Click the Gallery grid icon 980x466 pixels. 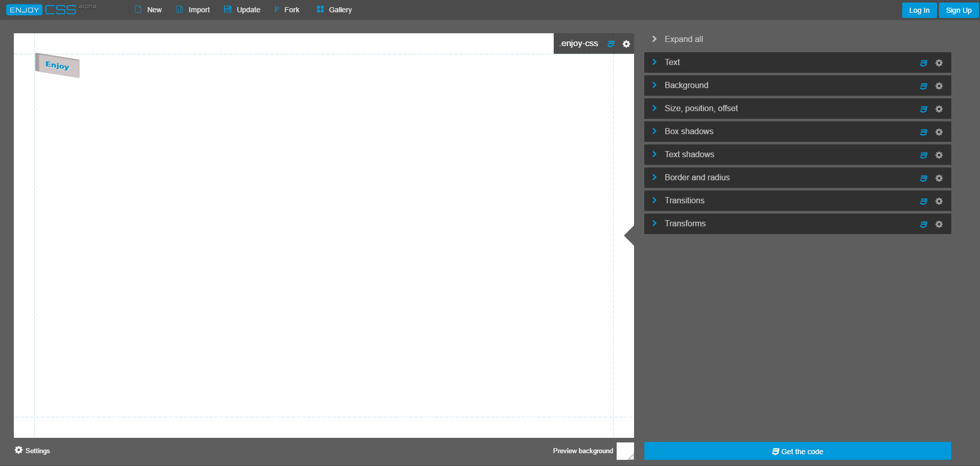(320, 9)
